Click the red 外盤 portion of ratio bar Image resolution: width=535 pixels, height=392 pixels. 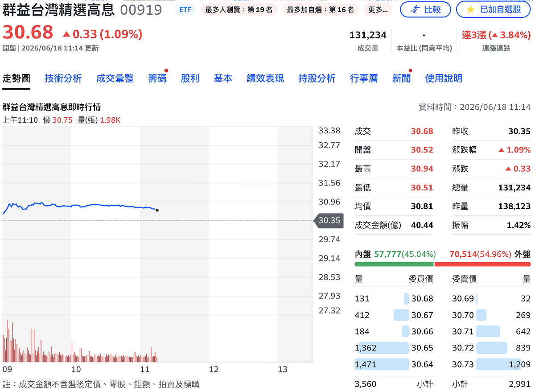[482, 264]
